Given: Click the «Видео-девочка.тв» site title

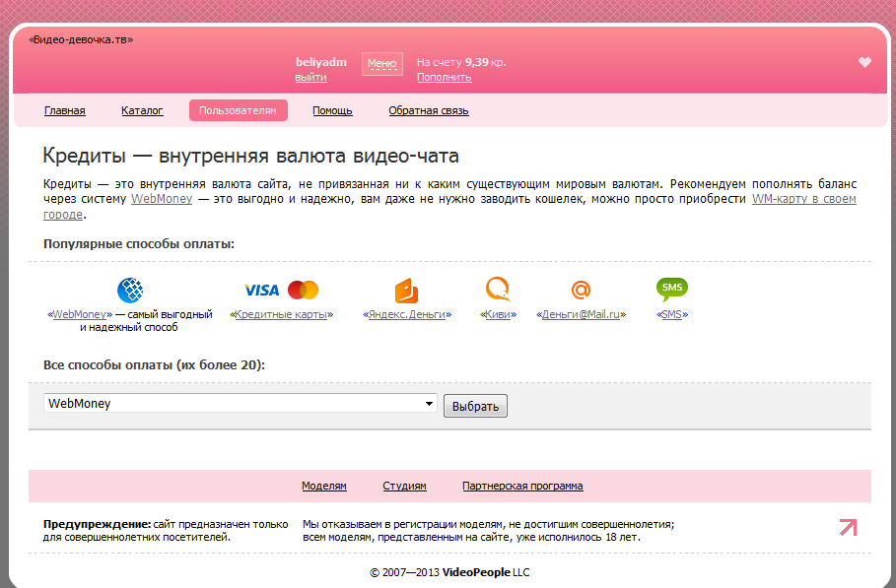Looking at the screenshot, I should click(x=81, y=39).
